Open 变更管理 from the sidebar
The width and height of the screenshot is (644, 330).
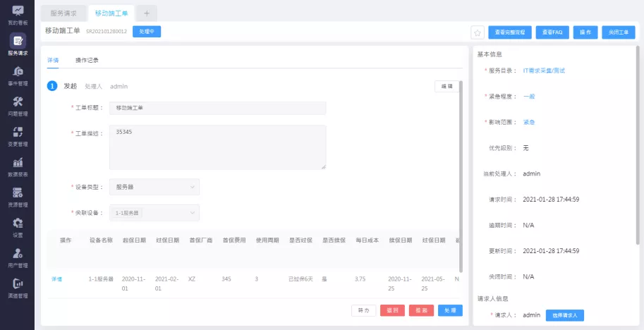(x=17, y=135)
